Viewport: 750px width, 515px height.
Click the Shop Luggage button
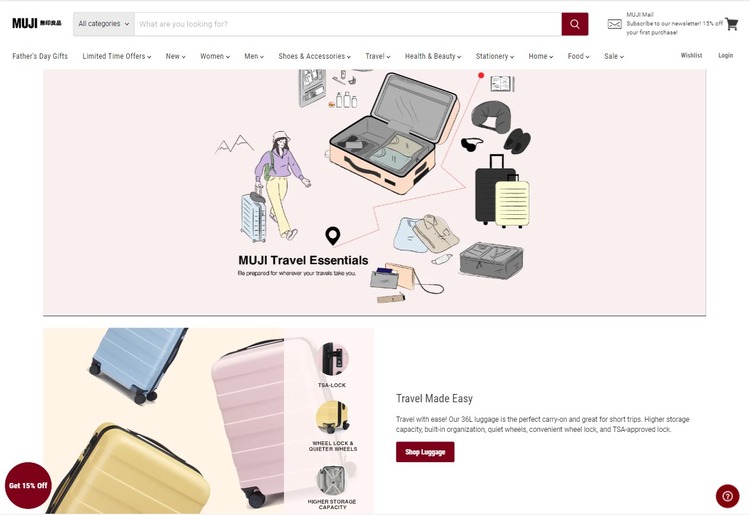[425, 452]
